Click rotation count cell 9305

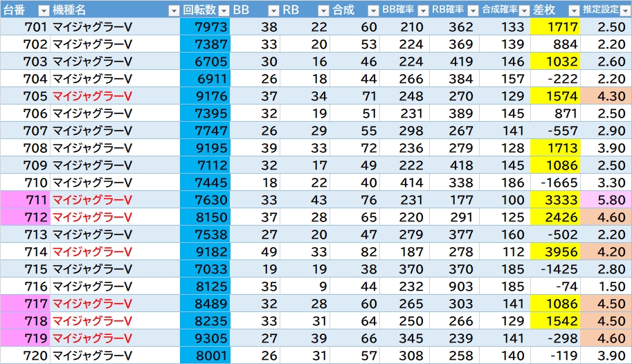pos(205,338)
